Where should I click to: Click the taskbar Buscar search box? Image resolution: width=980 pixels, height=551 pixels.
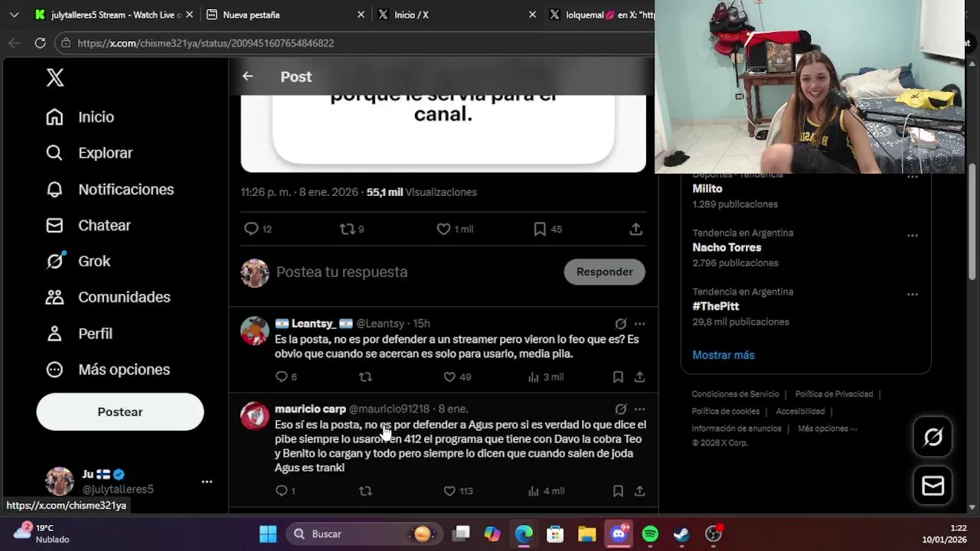(364, 534)
